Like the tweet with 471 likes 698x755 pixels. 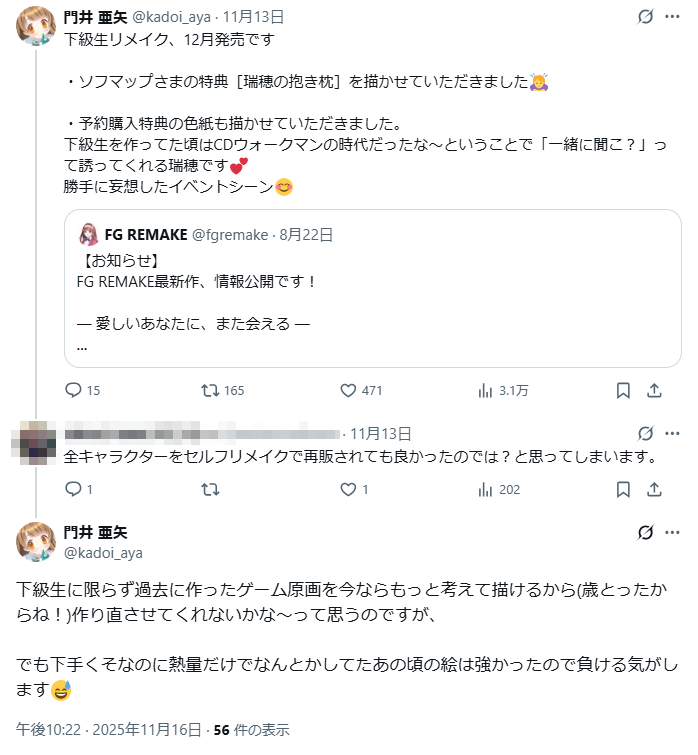tap(349, 390)
